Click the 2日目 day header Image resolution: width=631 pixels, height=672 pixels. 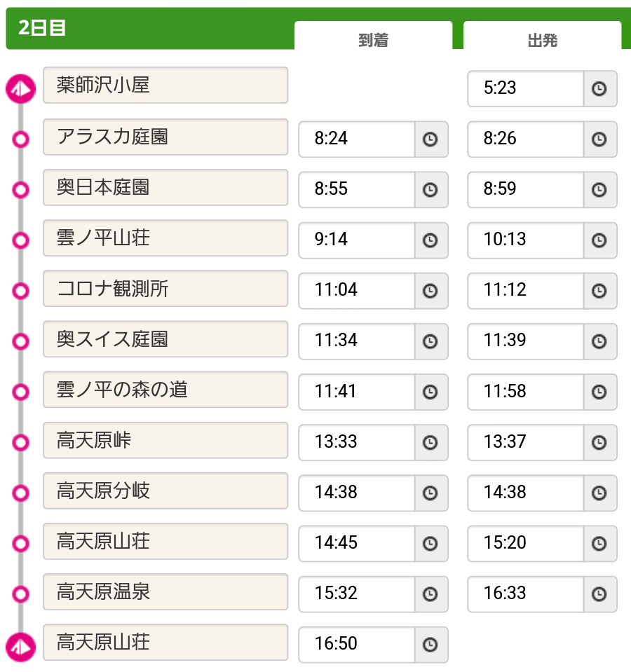pos(41,28)
